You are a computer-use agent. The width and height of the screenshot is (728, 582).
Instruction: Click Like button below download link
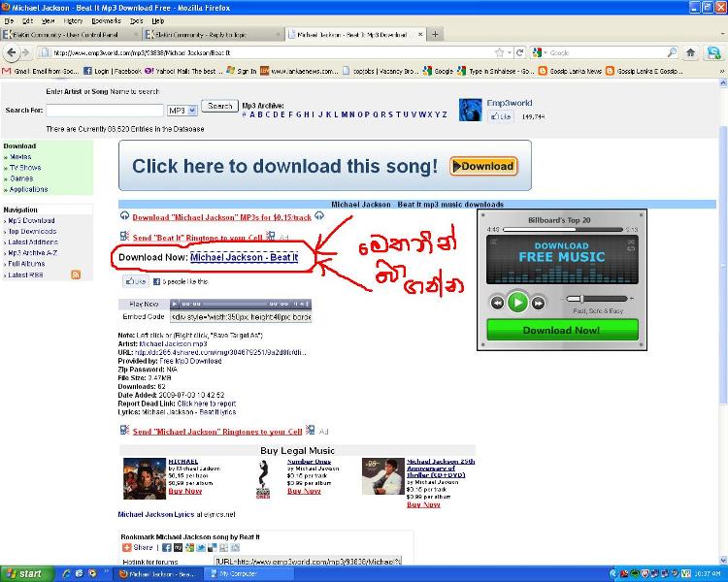tap(136, 281)
